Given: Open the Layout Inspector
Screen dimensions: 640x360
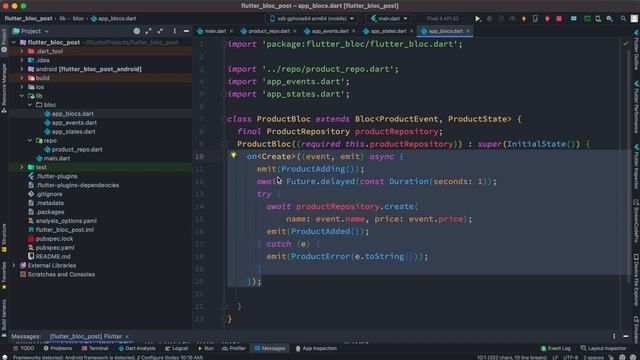Looking at the screenshot, I should click(x=603, y=348).
